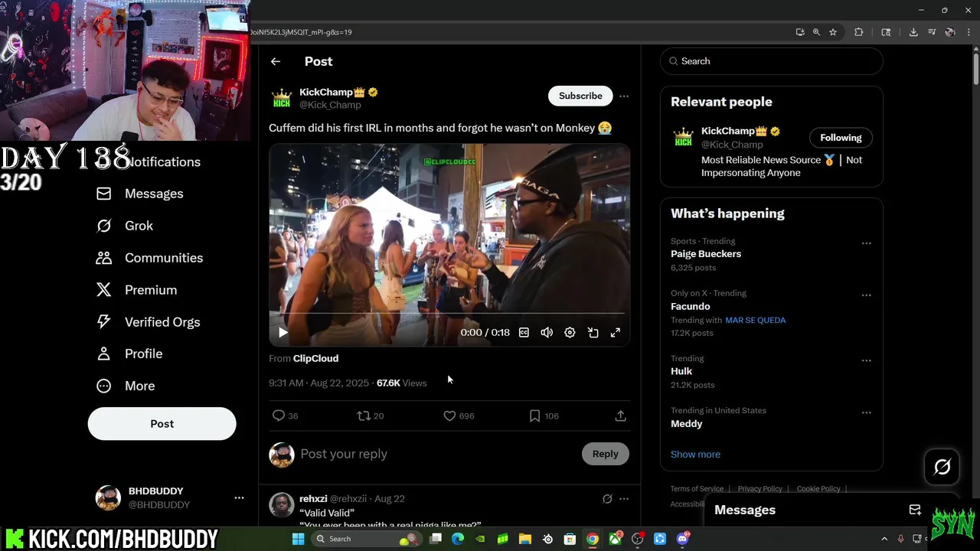Open Chrome downloads icon

913,32
